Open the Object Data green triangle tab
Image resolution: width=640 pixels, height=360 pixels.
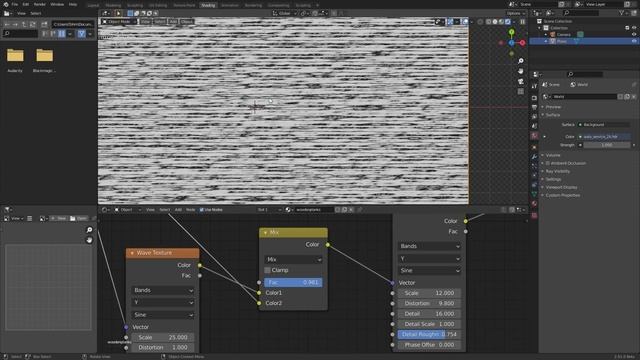point(534,194)
